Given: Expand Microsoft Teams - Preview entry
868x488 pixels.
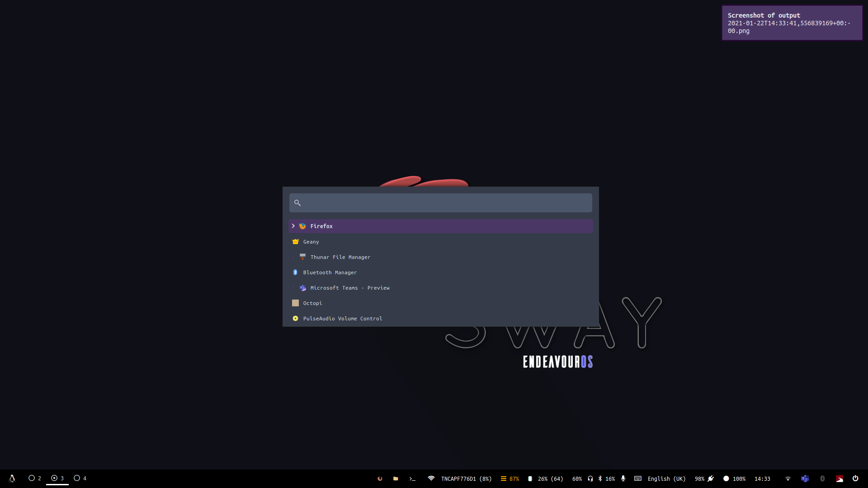Looking at the screenshot, I should click(x=293, y=287).
